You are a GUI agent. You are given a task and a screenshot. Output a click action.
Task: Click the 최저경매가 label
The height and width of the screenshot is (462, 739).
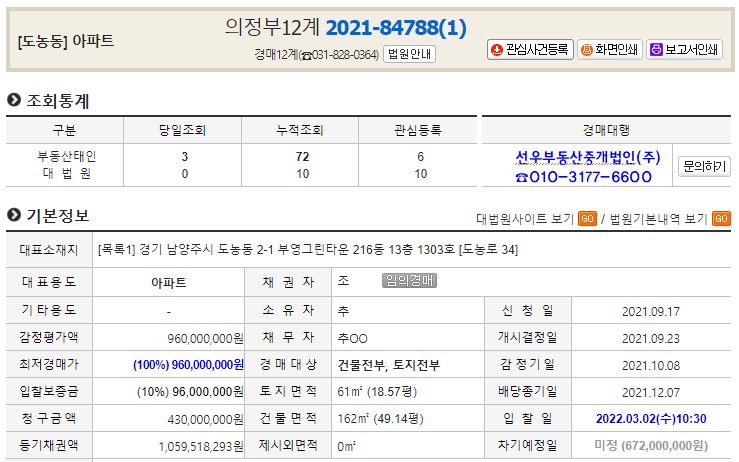pyautogui.click(x=49, y=364)
